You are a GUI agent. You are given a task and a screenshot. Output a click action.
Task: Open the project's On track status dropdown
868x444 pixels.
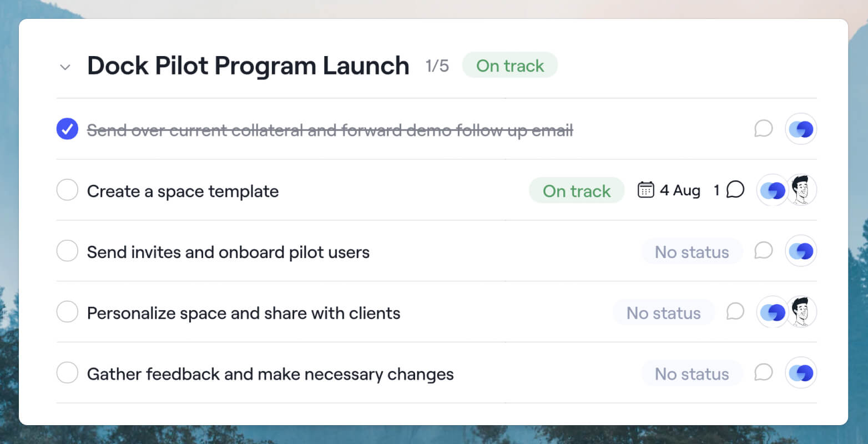click(x=509, y=65)
